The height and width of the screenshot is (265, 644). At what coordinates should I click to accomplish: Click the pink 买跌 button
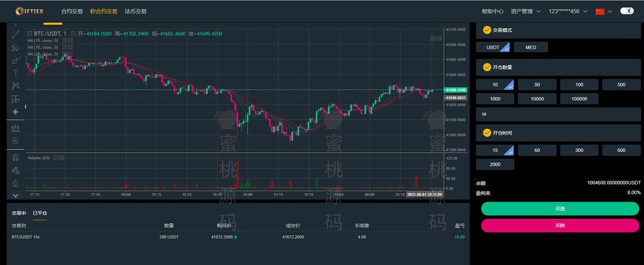coord(560,226)
